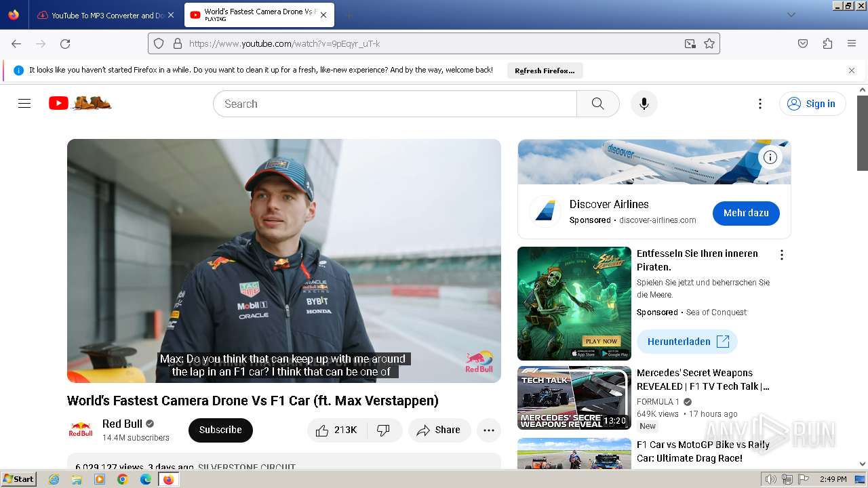
Task: Click the taskbar clock 2:49 PM
Action: pyautogui.click(x=833, y=479)
